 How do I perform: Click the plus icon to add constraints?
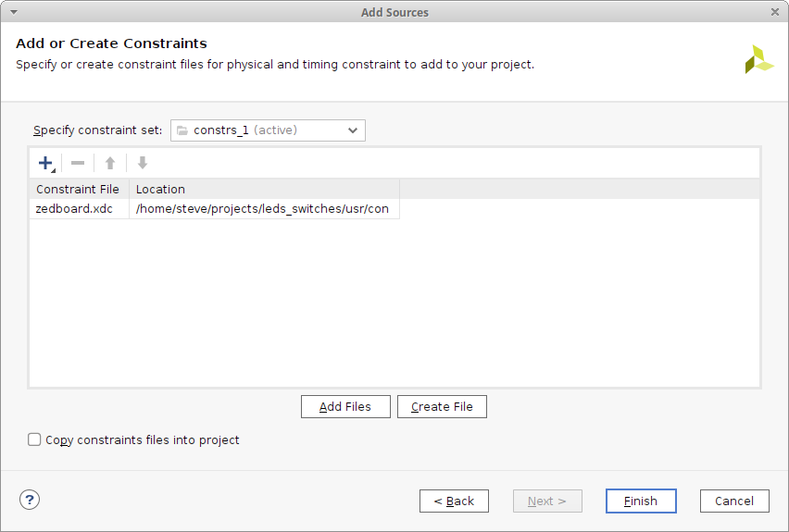(45, 163)
